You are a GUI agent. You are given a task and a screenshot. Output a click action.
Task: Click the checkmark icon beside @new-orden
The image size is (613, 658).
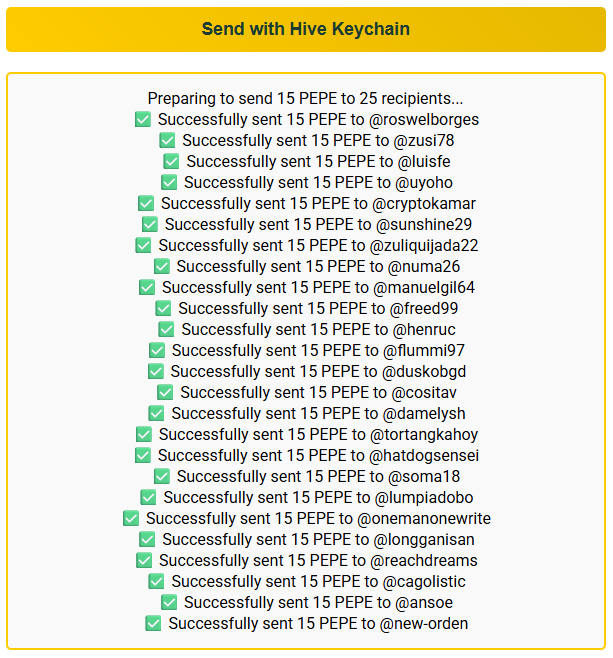click(153, 624)
